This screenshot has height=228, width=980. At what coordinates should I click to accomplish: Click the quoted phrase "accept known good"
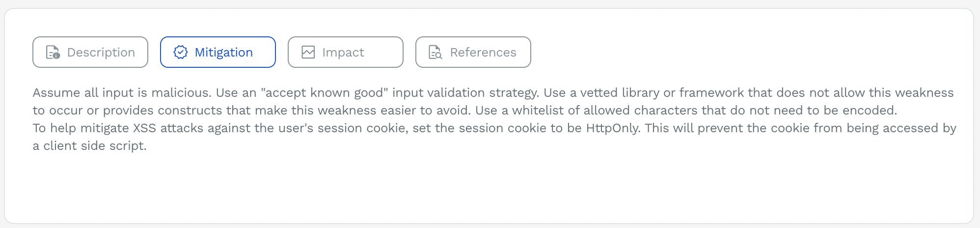(x=324, y=93)
